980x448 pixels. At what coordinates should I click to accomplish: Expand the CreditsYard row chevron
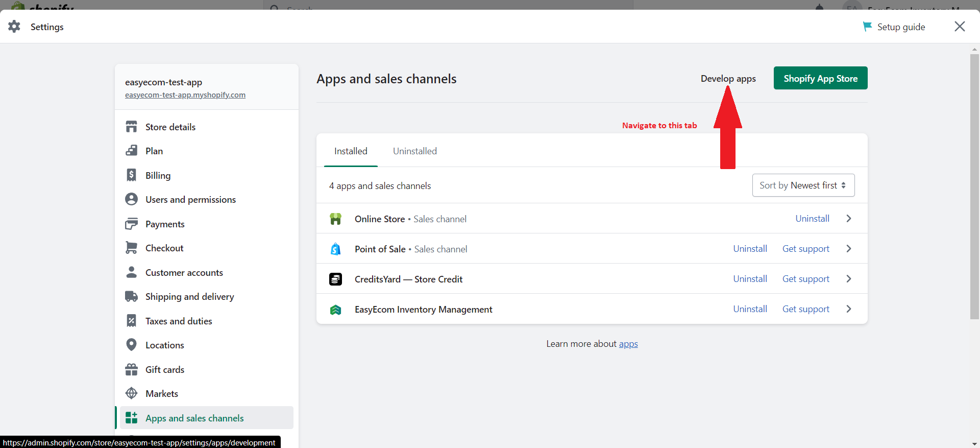pyautogui.click(x=849, y=279)
